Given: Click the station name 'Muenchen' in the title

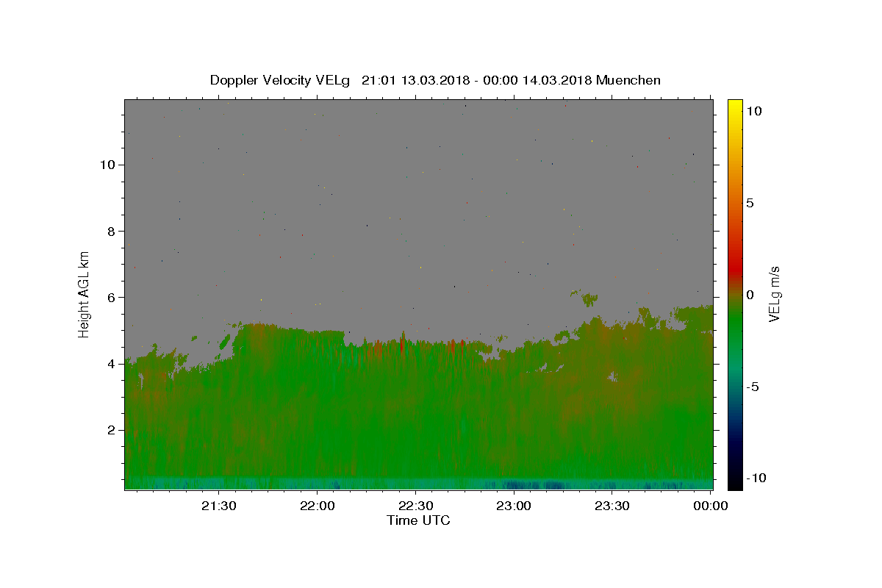Looking at the screenshot, I should pos(628,80).
